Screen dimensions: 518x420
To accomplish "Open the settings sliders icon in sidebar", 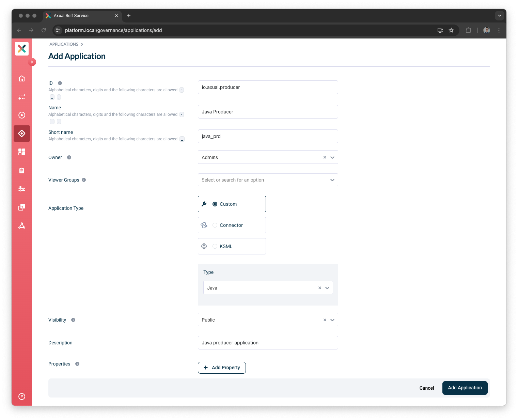I will (x=22, y=189).
